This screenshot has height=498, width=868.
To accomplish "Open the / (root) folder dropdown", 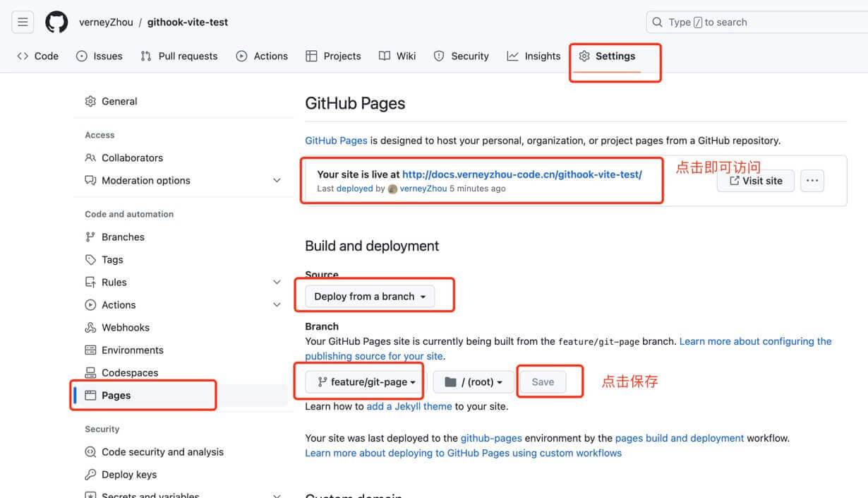I will (473, 382).
